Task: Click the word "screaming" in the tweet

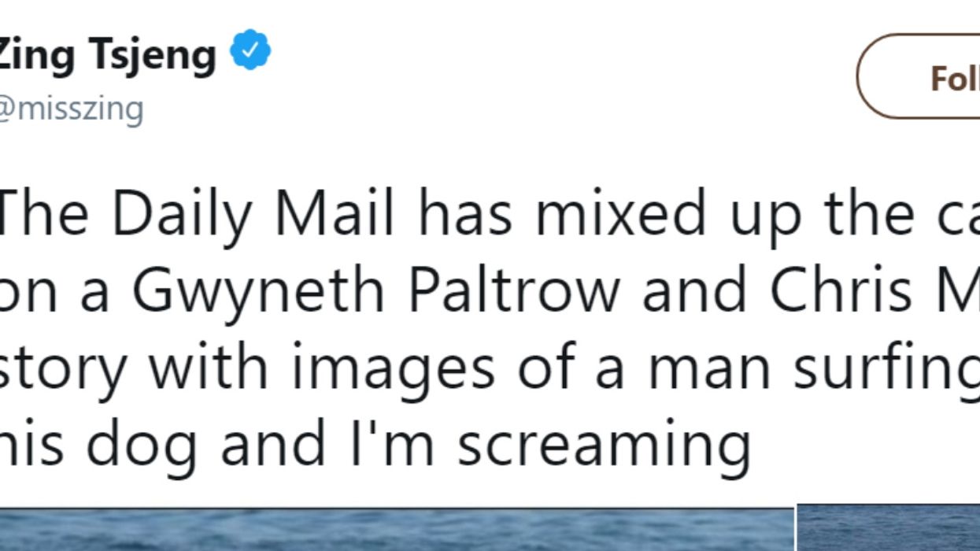Action: 604,445
